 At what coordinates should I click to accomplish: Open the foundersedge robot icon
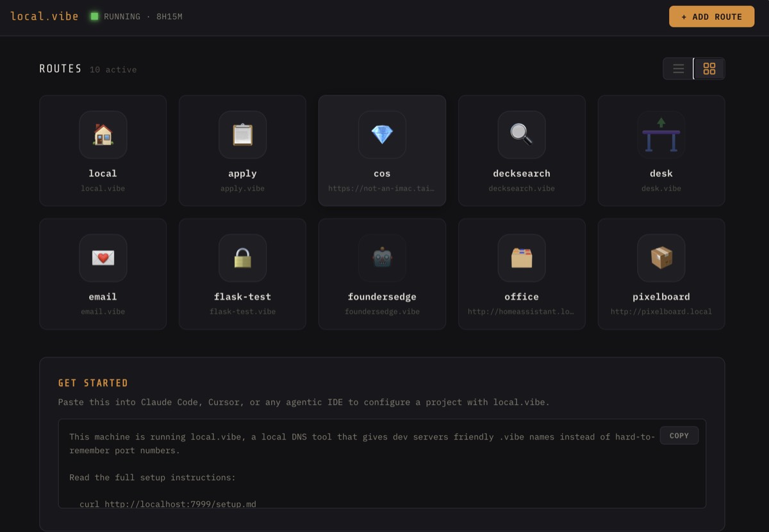[382, 258]
